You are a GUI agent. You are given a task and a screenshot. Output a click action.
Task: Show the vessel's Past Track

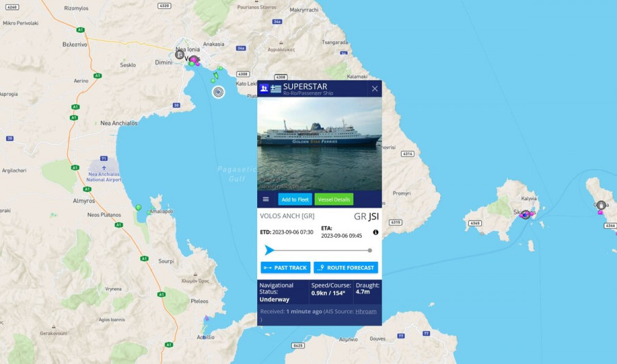pyautogui.click(x=286, y=267)
